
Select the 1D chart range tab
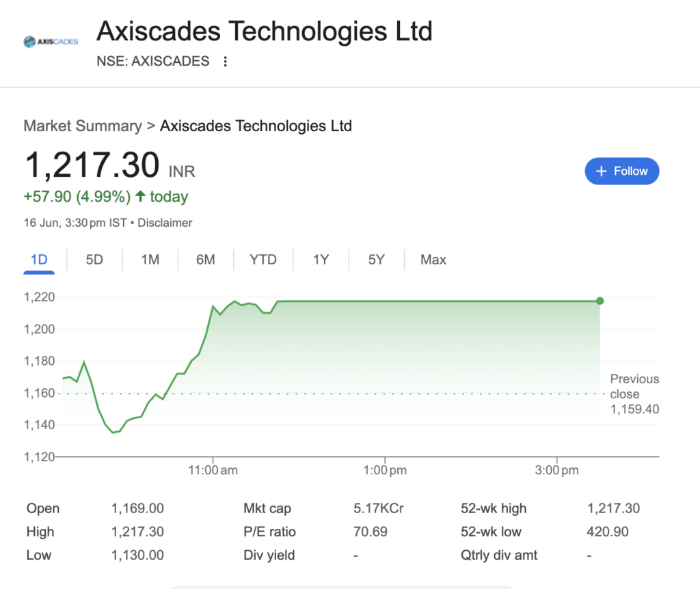tap(39, 260)
